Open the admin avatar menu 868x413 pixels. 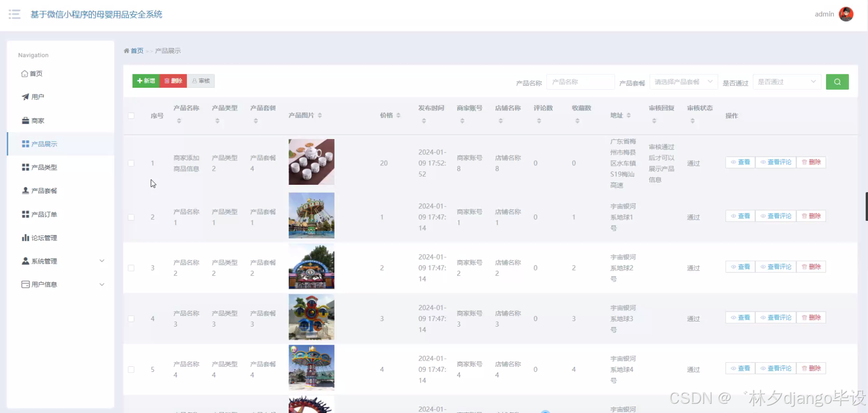(x=846, y=14)
